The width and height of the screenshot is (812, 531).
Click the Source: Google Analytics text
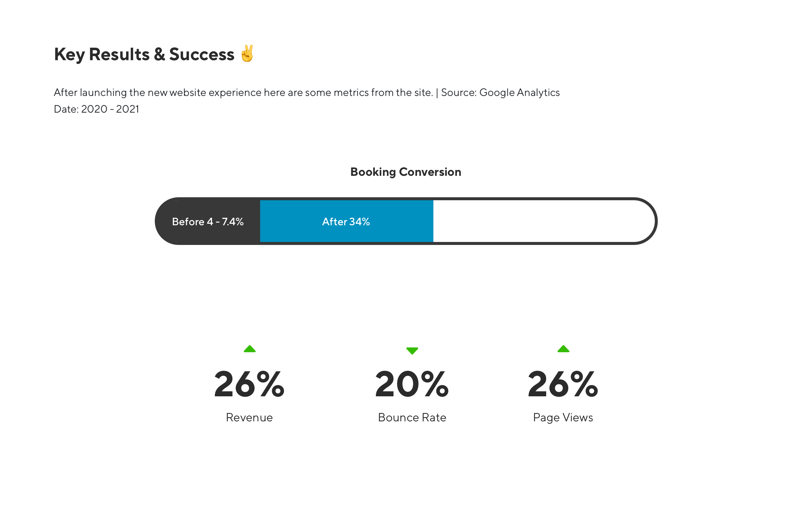pyautogui.click(x=501, y=93)
